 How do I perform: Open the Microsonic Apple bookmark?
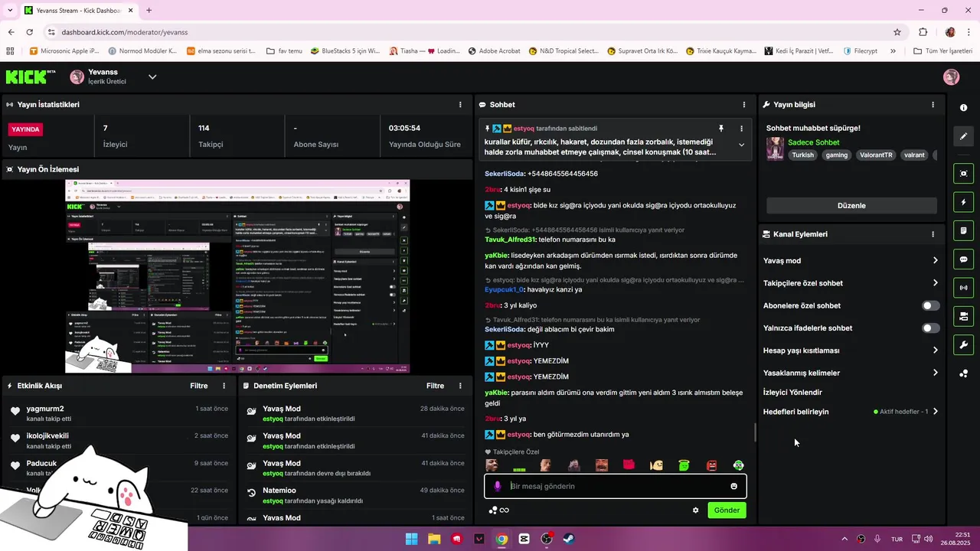point(64,51)
